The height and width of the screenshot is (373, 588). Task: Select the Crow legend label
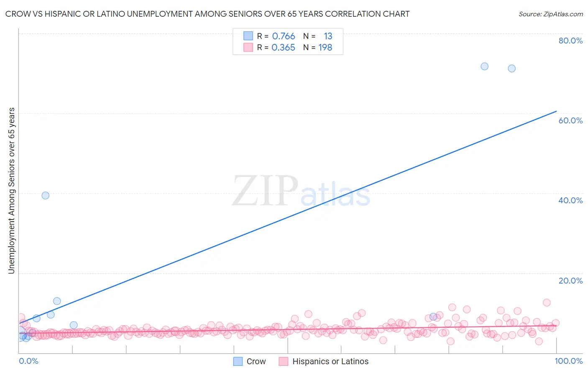point(256,361)
